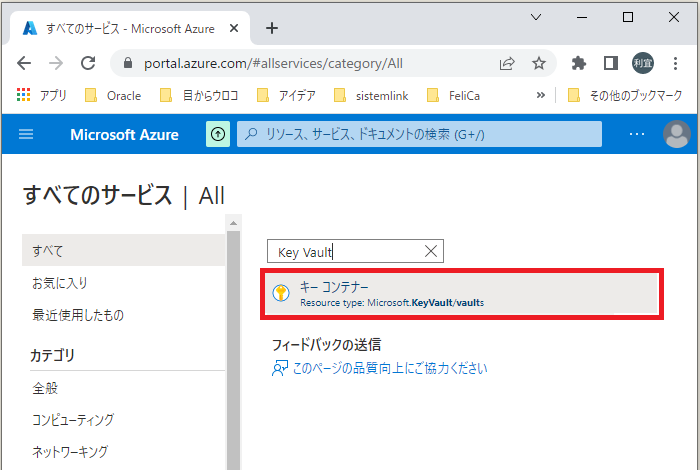Open a new browser tab
This screenshot has height=471, width=700.
pyautogui.click(x=272, y=28)
